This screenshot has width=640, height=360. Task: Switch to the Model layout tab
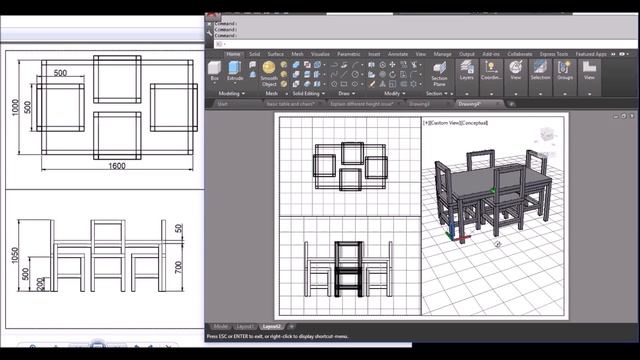click(220, 327)
